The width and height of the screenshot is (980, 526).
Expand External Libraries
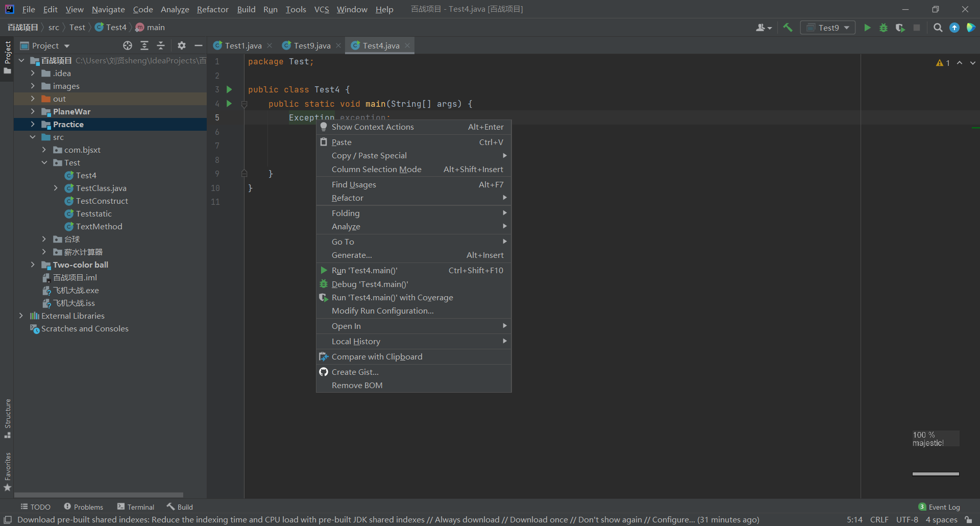21,316
